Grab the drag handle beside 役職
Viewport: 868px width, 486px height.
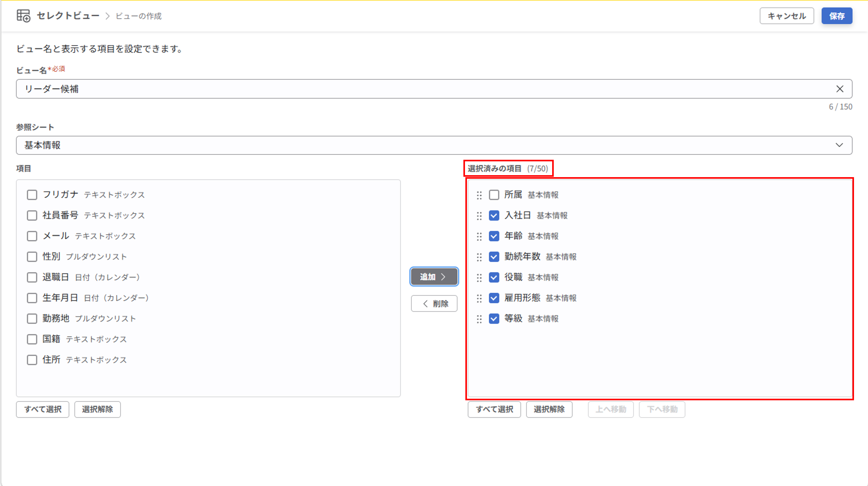coord(479,278)
